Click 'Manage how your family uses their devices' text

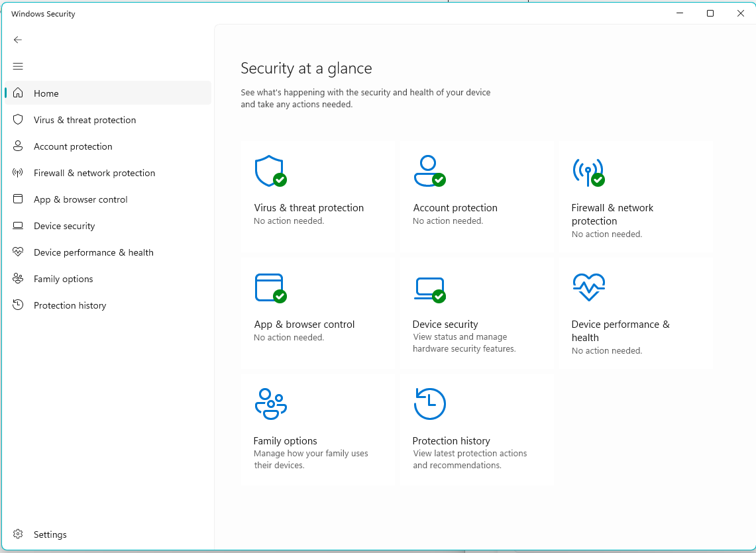pos(311,460)
